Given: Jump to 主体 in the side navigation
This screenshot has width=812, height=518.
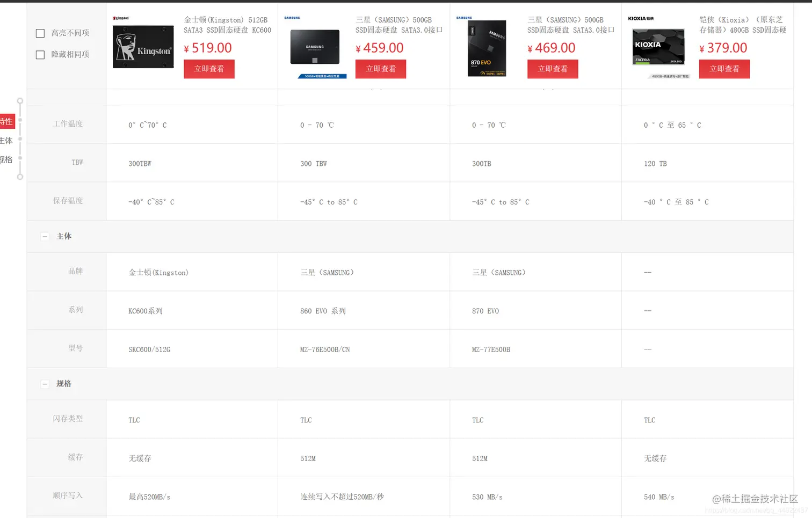Looking at the screenshot, I should (x=6, y=141).
